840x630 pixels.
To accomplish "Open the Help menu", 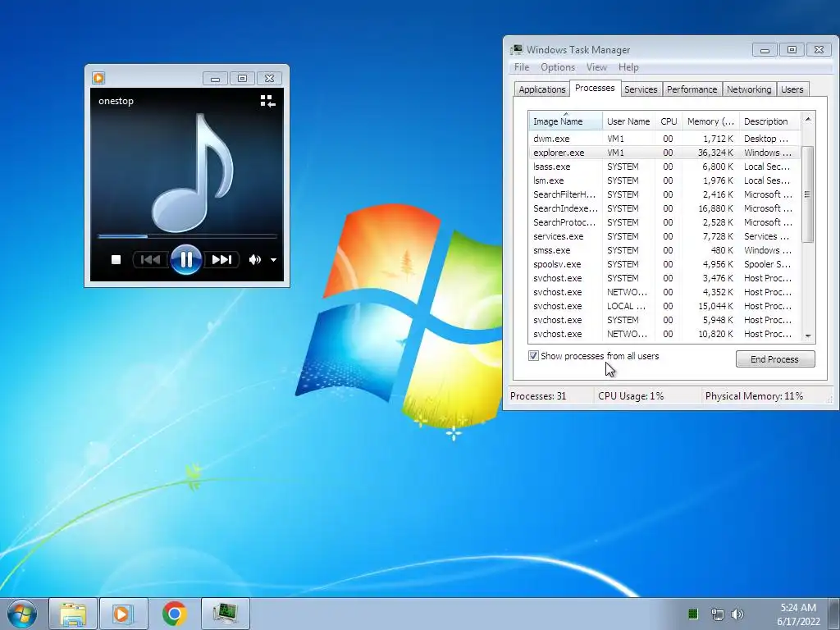I will tap(628, 67).
